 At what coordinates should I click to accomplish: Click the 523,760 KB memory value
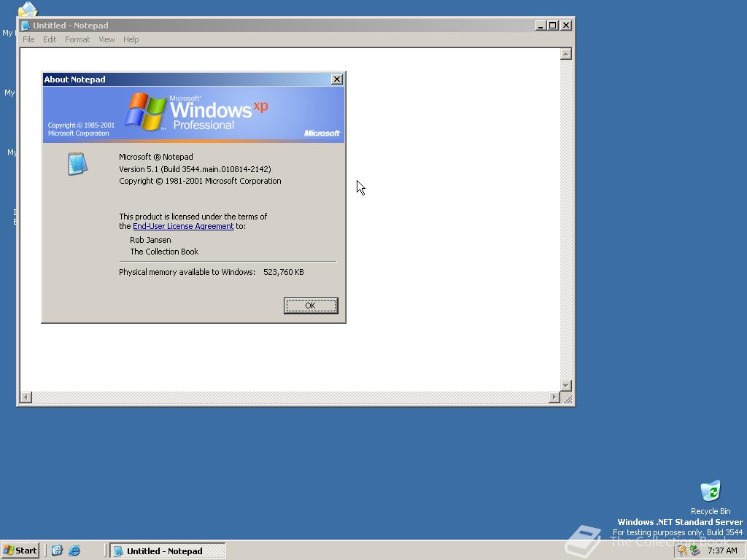(x=284, y=272)
